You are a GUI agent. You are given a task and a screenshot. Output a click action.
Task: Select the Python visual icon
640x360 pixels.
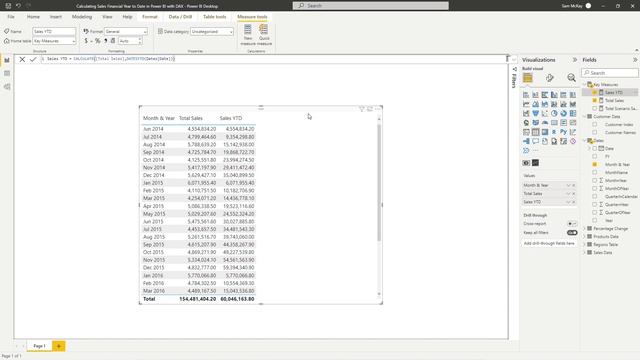tap(564, 132)
